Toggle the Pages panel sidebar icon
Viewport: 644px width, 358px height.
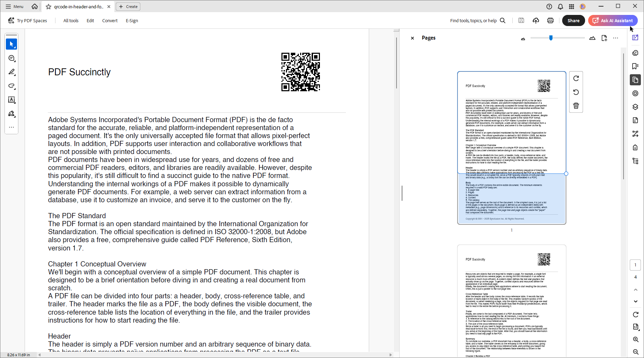point(635,80)
